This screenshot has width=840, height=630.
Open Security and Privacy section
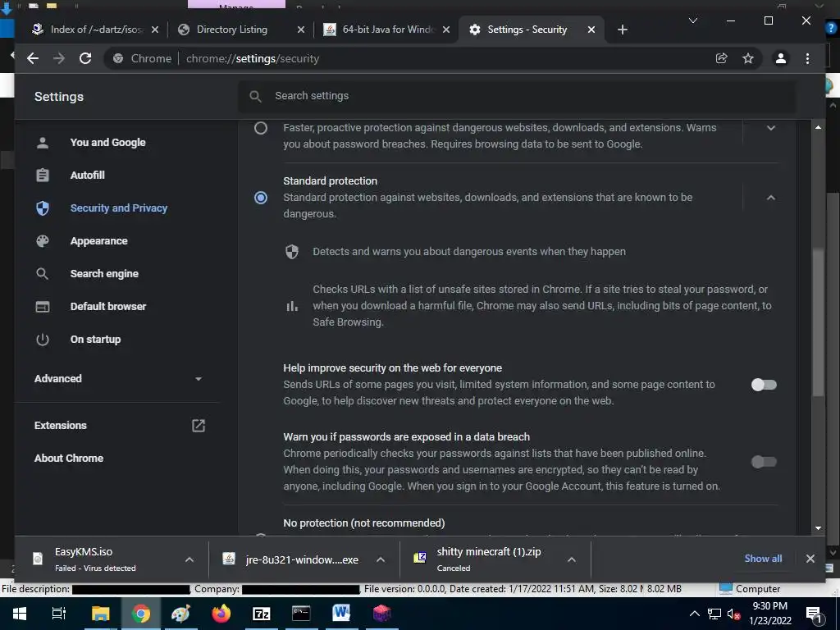(118, 208)
